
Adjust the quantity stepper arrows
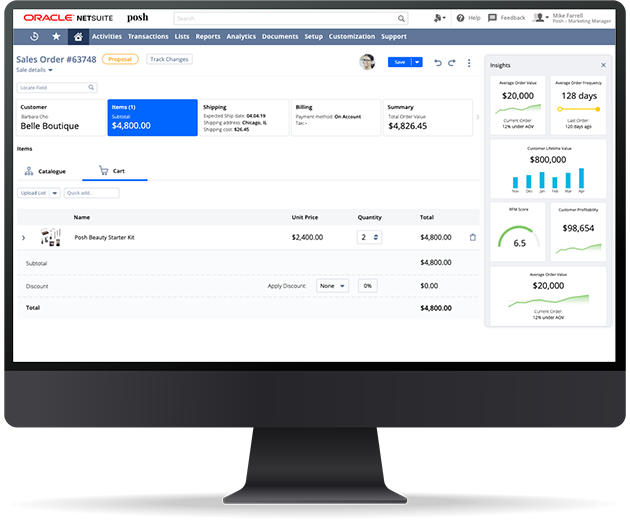[376, 237]
